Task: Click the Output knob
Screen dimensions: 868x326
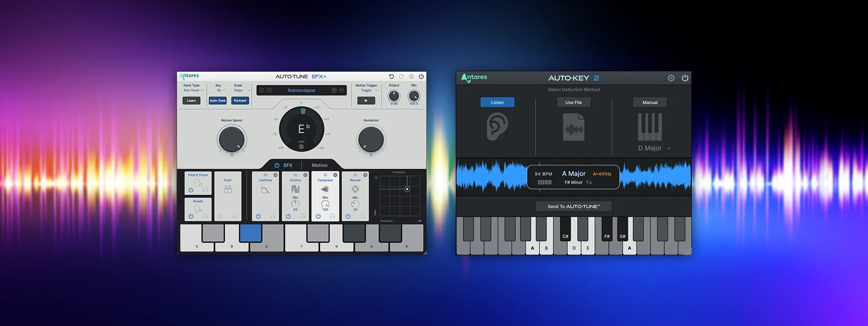Action: point(394,95)
